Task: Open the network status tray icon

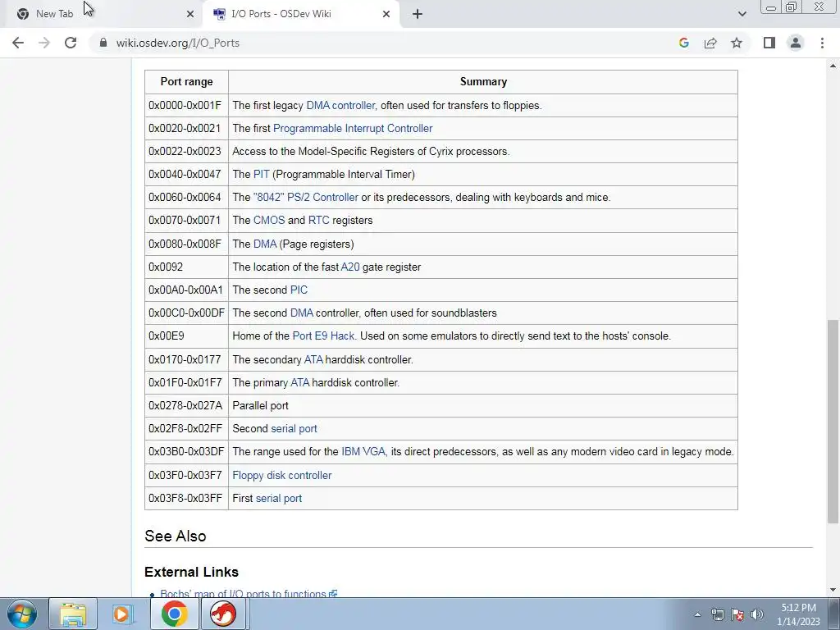Action: 717,614
